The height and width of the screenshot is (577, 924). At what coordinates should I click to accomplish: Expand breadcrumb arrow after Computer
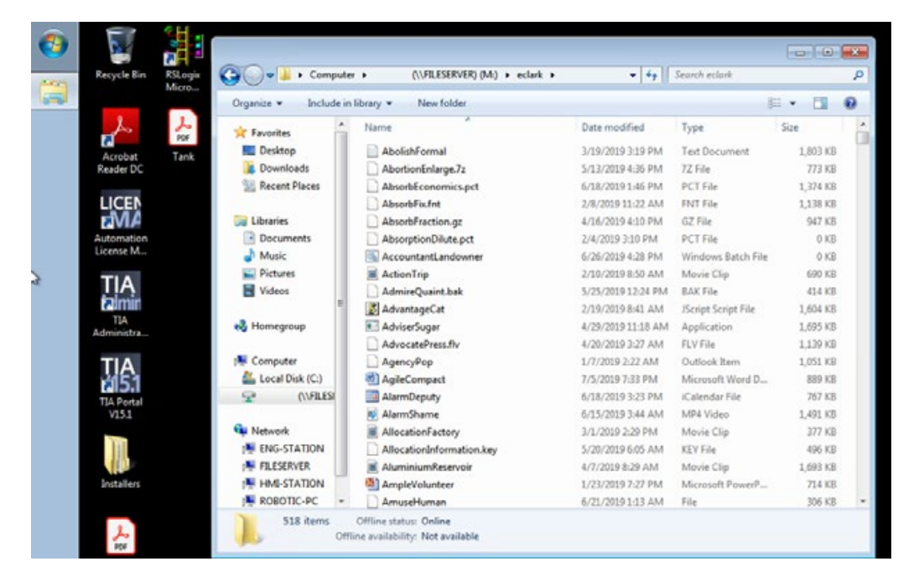(364, 75)
